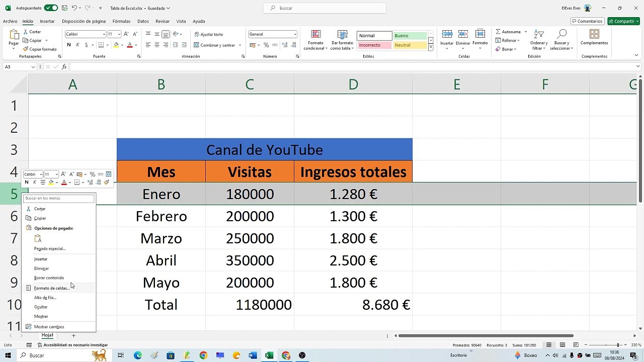Toggle italic K in the mini toolbar
Screen dimensions: 644x362
(34, 182)
